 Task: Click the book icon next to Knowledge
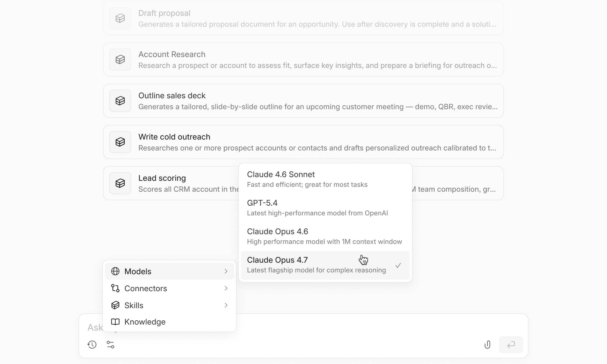(x=115, y=322)
